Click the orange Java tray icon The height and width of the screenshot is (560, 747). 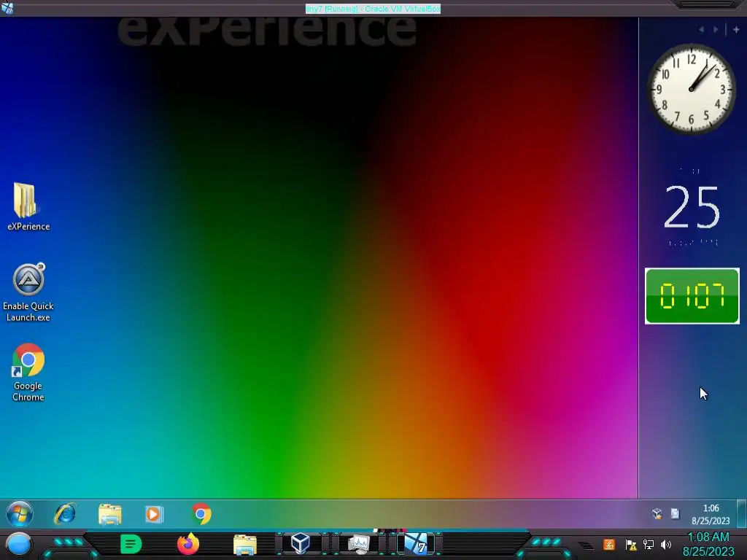(x=609, y=544)
